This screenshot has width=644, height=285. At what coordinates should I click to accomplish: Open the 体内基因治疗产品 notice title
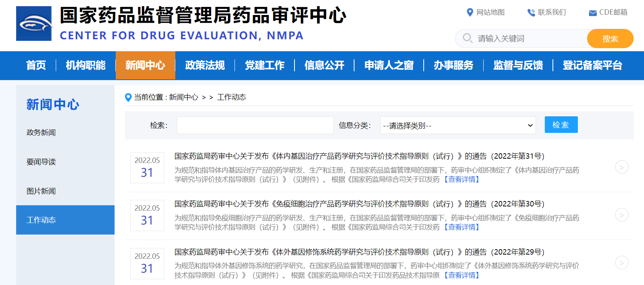click(359, 156)
